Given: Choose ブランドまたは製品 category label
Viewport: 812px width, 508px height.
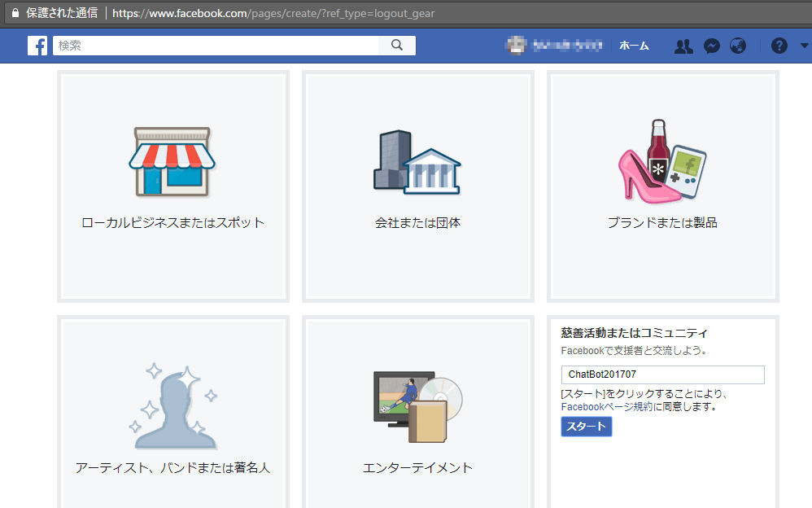Looking at the screenshot, I should 663,223.
